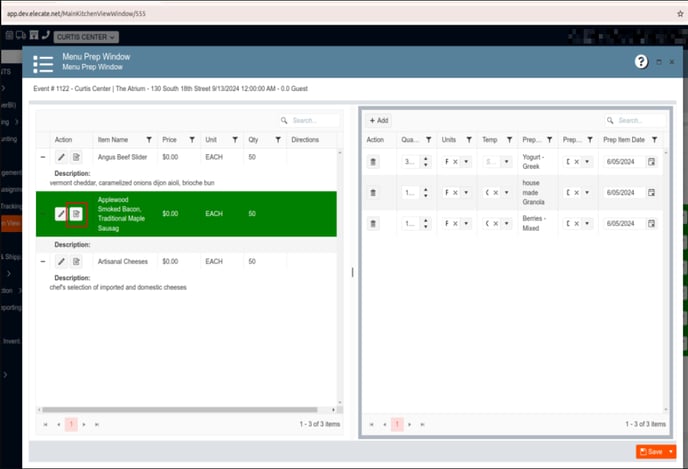
Task: Click the Add button in prep panel
Action: [378, 120]
